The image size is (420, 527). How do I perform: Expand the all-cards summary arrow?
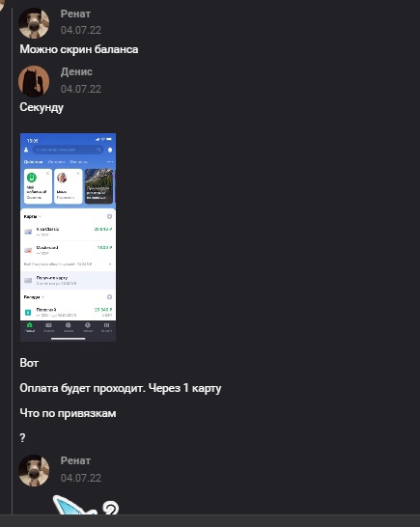click(110, 264)
